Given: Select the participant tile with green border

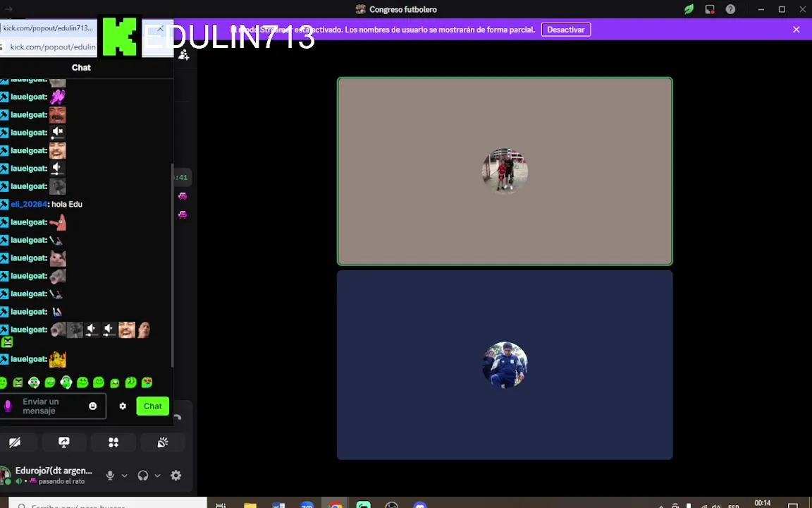Looking at the screenshot, I should 505,171.
